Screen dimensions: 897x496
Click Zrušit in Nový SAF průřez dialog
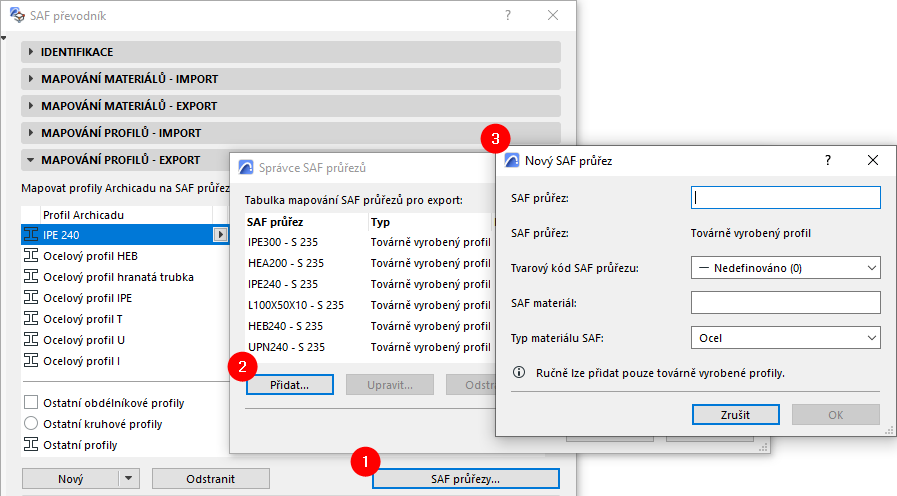[x=735, y=415]
